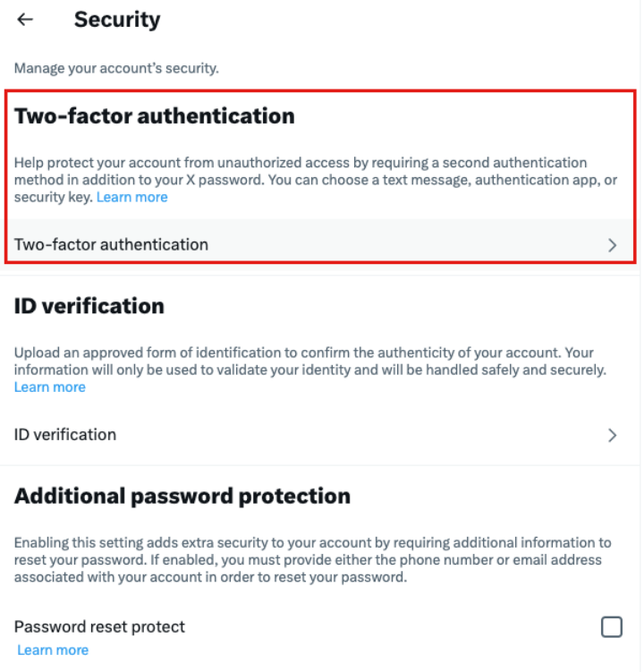Select the Two-factor authentication row label
This screenshot has height=672, width=644.
tap(112, 245)
